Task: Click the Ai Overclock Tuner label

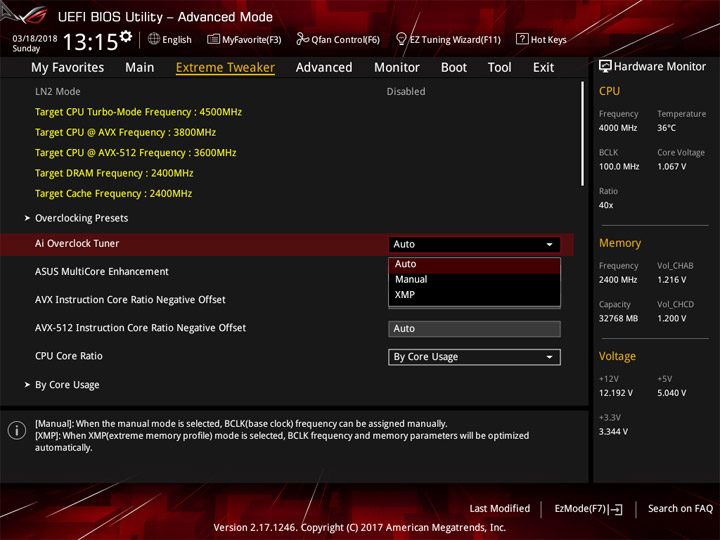Action: [x=77, y=243]
